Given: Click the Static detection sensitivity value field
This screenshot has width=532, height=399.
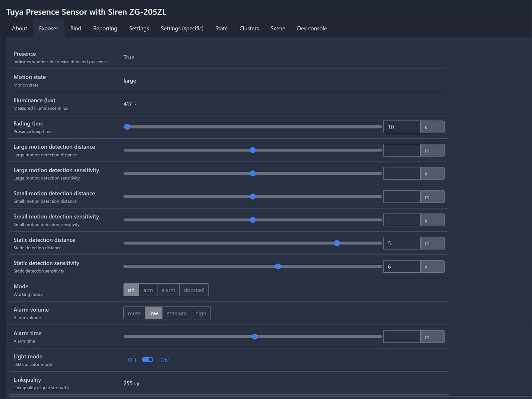Looking at the screenshot, I should (x=401, y=267).
